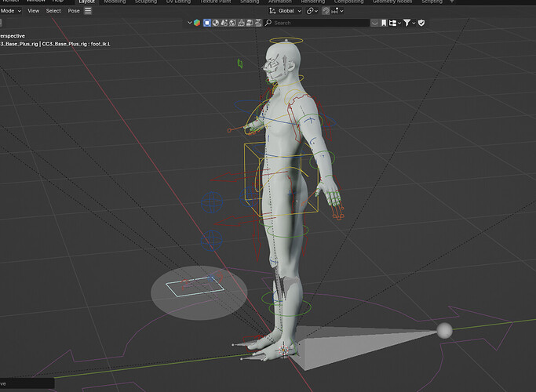Viewport: 536px width, 392px height.
Task: Switch to the Rendering workspace tab
Action: point(313,2)
